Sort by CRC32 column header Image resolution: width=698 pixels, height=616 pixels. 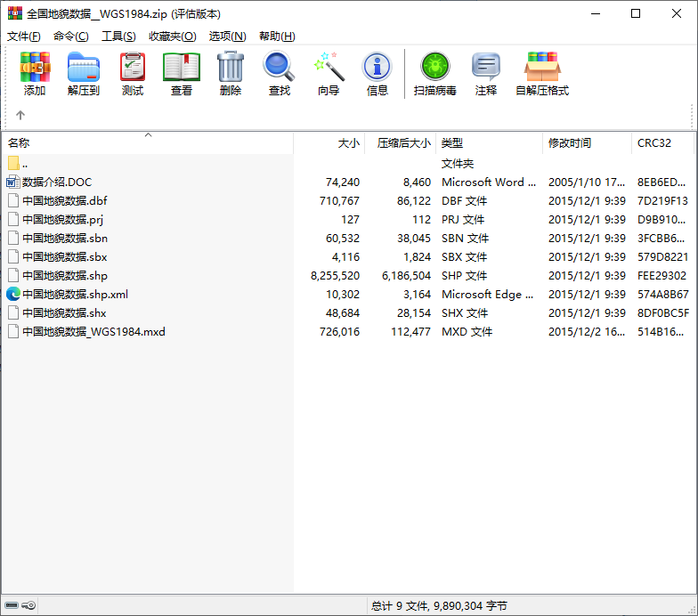[662, 142]
